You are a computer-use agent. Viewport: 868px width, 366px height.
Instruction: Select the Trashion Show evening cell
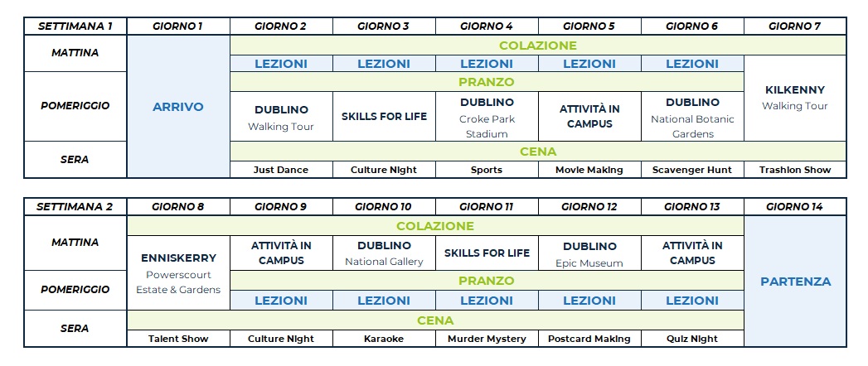click(x=794, y=170)
